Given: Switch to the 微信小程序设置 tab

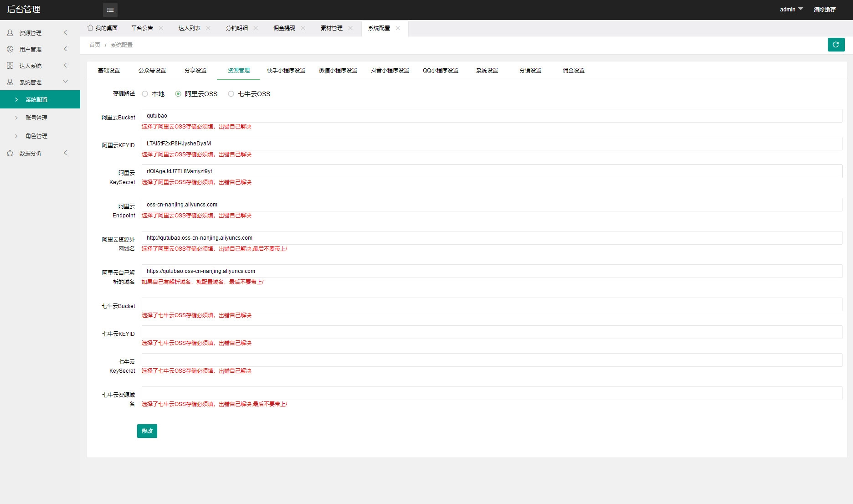Looking at the screenshot, I should [338, 71].
